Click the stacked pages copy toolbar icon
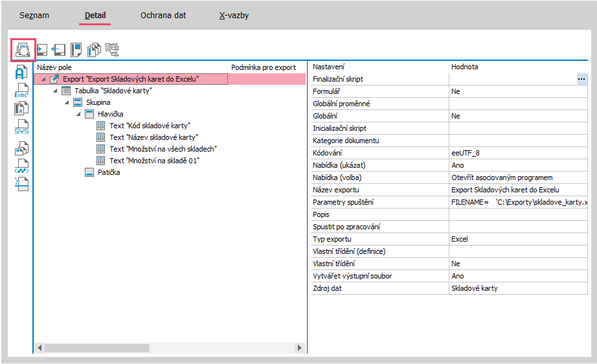Image resolution: width=597 pixels, height=364 pixels. [94, 50]
